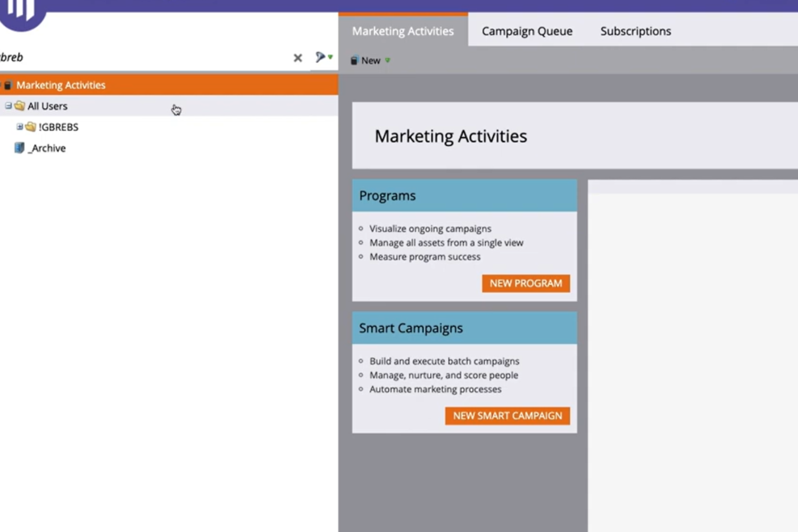Click the NEW SMART CAMPAIGN button
Screen dimensions: 798x532
tap(507, 415)
